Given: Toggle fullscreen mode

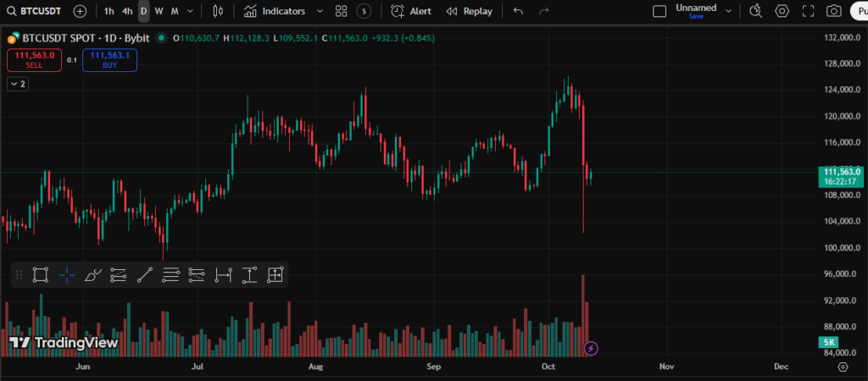Looking at the screenshot, I should pyautogui.click(x=808, y=11).
